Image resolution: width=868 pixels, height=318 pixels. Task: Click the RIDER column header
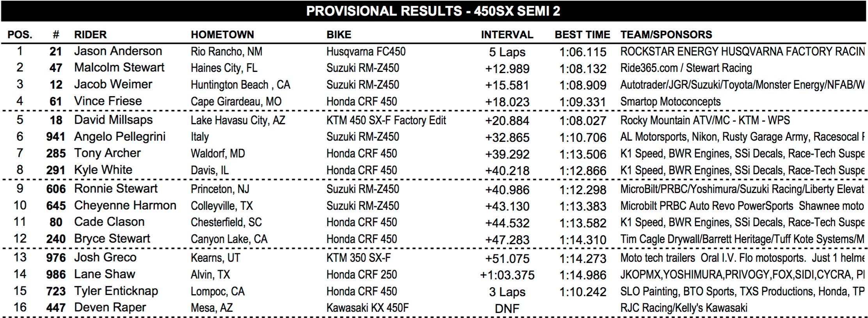tap(90, 34)
